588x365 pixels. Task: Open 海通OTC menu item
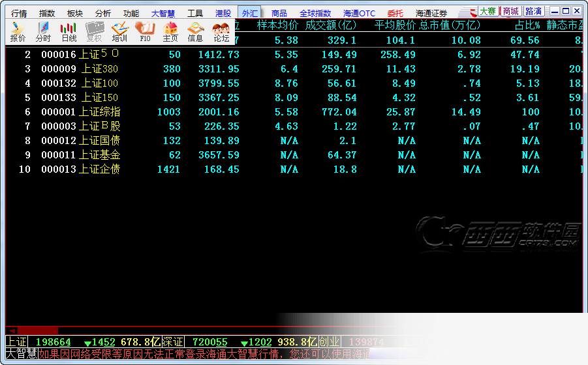tap(359, 14)
